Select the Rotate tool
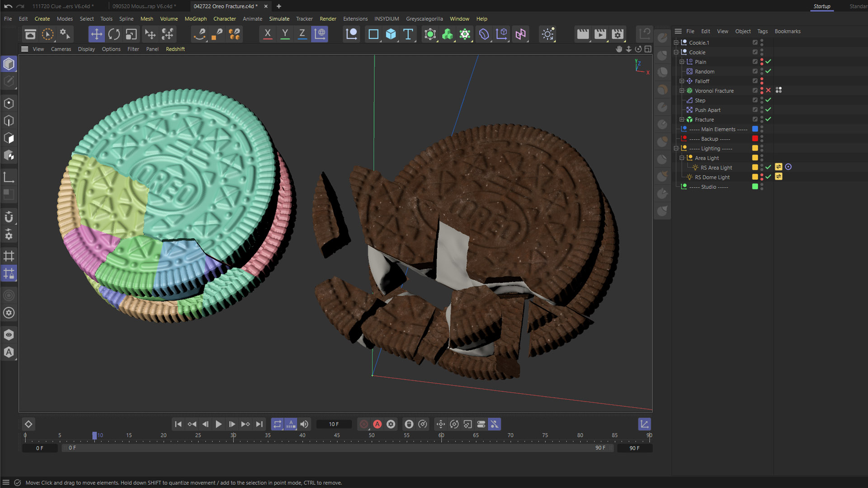 [114, 34]
